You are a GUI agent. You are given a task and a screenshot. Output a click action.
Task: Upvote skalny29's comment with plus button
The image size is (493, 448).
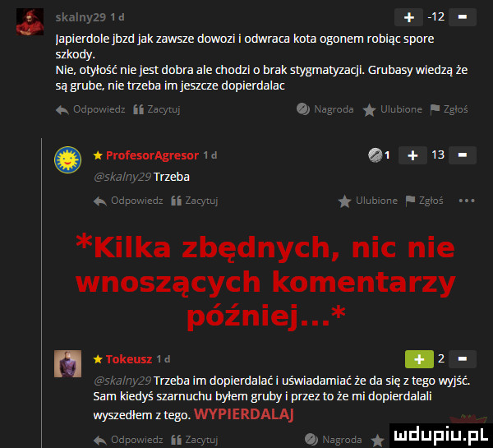coord(408,17)
